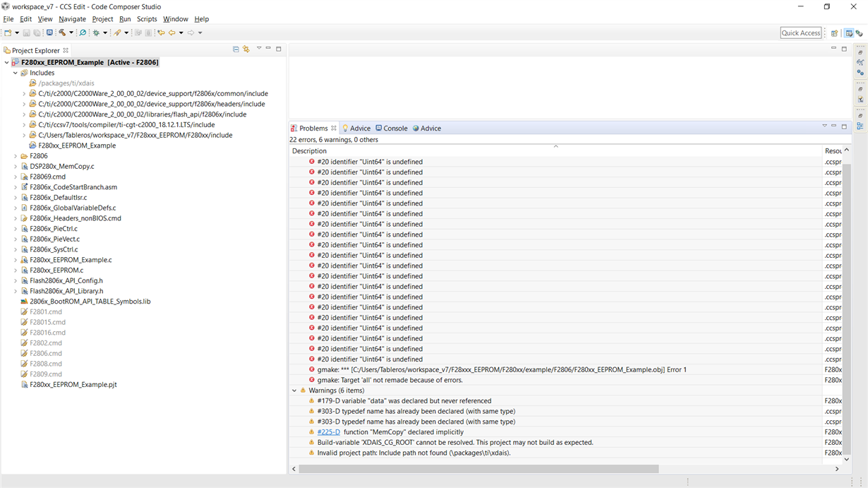Click the Quick Access field
The height and width of the screenshot is (488, 868).
(801, 32)
